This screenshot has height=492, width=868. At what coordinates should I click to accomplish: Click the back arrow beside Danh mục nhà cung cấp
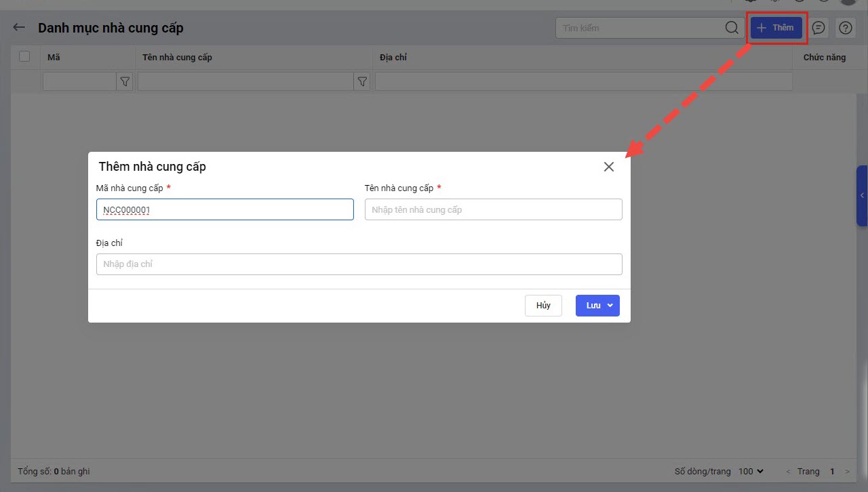19,28
